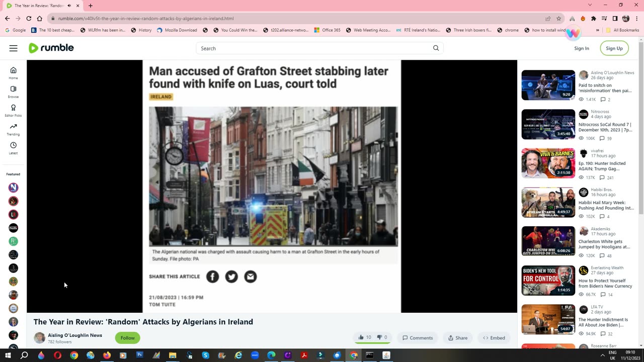Image resolution: width=644 pixels, height=362 pixels.
Task: Open Chrome three-dot menu
Action: tap(636, 19)
